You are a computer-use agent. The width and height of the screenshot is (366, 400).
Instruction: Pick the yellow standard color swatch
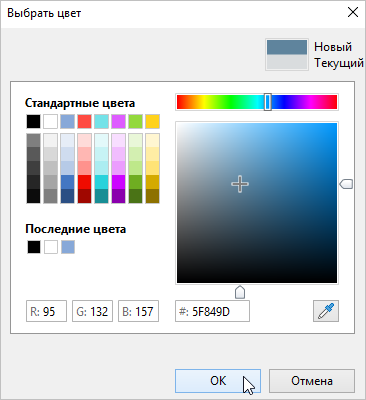[153, 122]
